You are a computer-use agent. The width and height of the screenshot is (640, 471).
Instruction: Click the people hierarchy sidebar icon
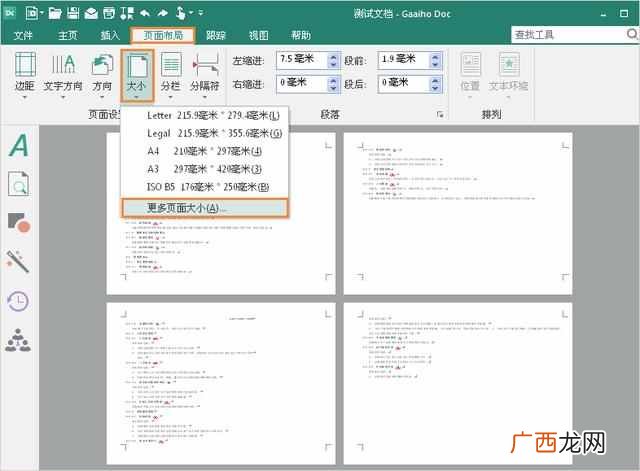pos(18,341)
